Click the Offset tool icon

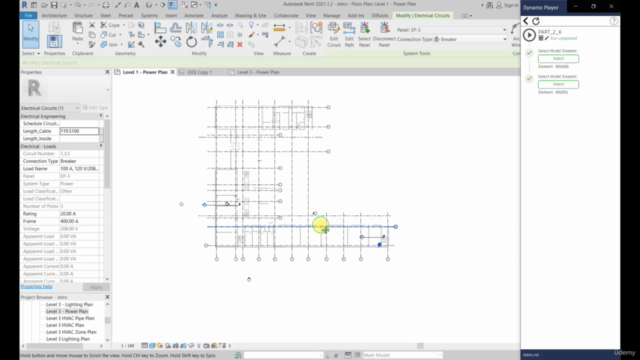point(176,28)
